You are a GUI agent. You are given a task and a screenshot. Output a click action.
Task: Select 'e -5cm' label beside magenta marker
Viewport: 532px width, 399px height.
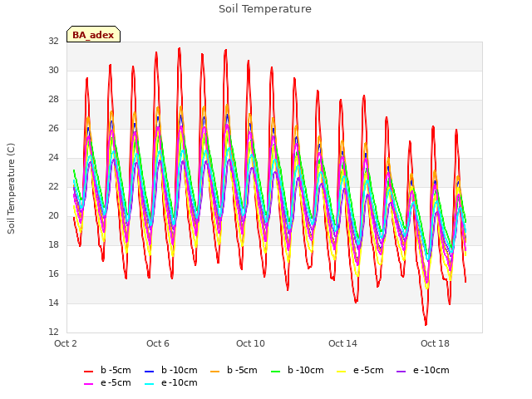[116, 382]
